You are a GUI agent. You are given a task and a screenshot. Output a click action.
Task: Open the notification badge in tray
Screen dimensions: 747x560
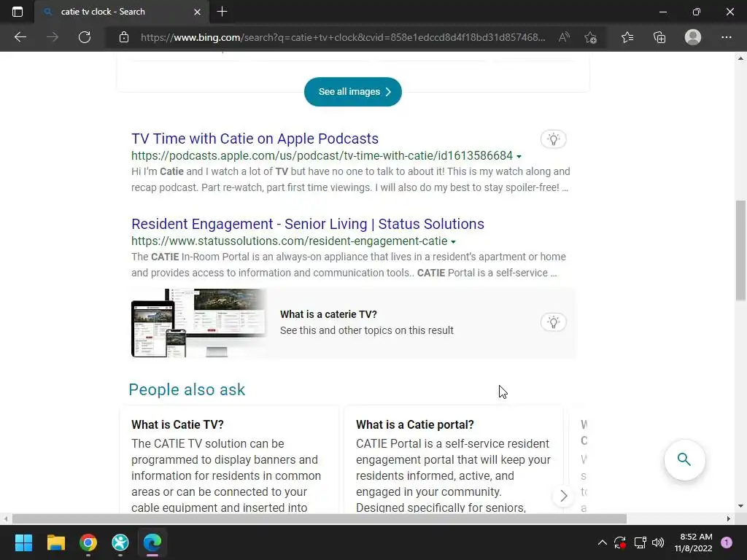(727, 542)
